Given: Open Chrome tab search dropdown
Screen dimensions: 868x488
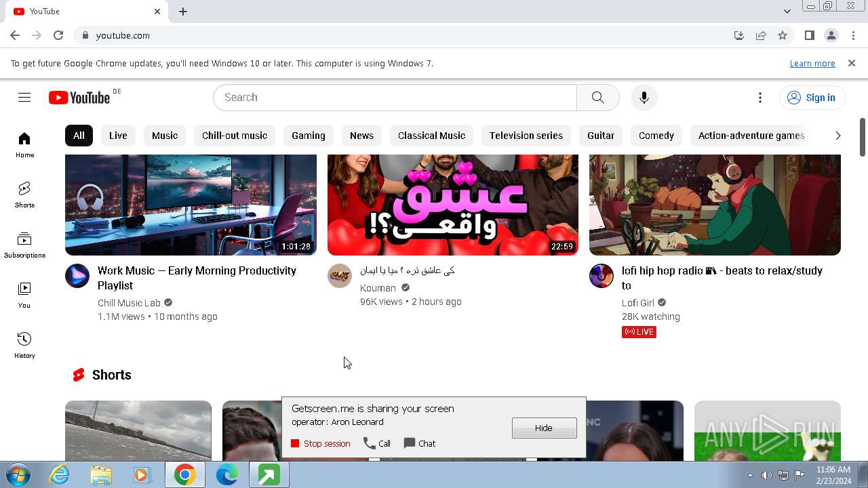Looking at the screenshot, I should point(787,11).
